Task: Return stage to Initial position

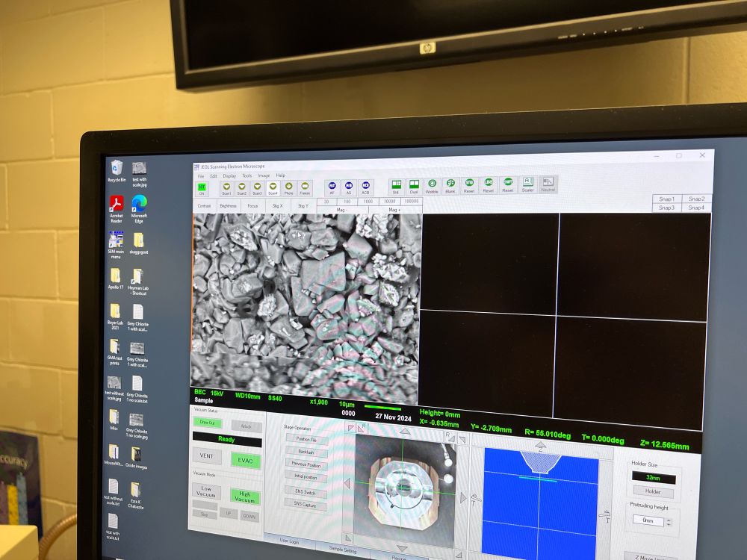Action: (306, 476)
